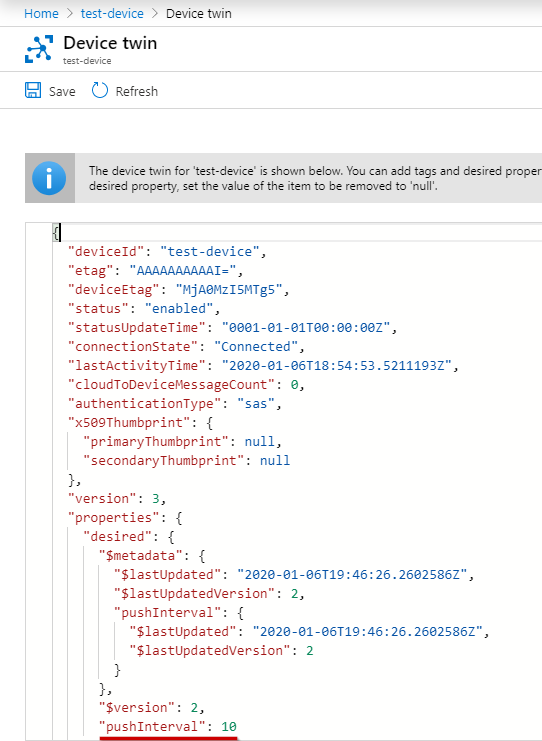The height and width of the screenshot is (741, 542).
Task: Click the "deviceId" key in JSON
Action: 107,251
